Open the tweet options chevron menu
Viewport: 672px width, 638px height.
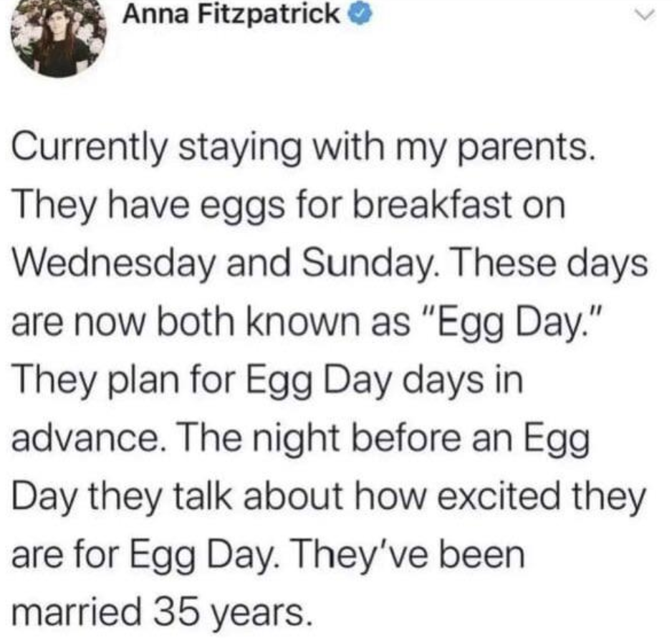click(647, 14)
